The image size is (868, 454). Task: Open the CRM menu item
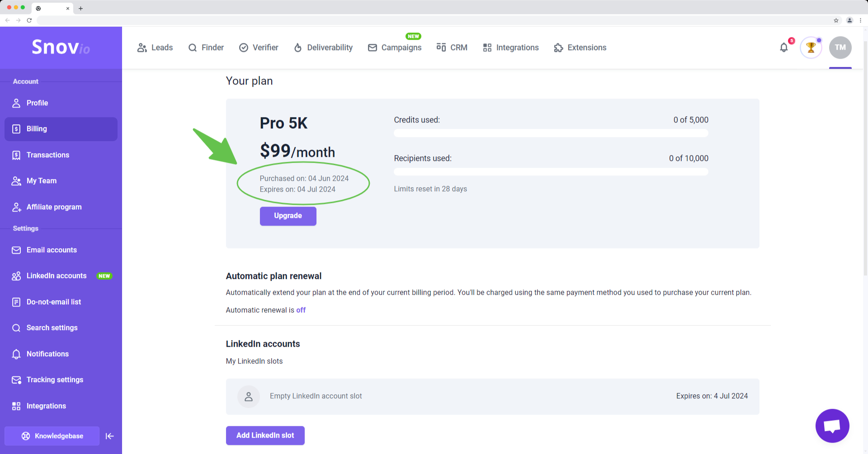pyautogui.click(x=452, y=47)
